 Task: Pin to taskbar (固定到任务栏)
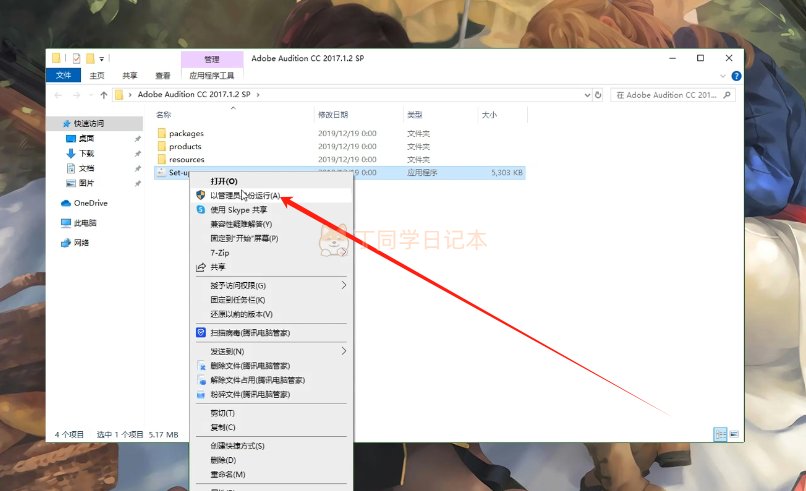pyautogui.click(x=237, y=300)
